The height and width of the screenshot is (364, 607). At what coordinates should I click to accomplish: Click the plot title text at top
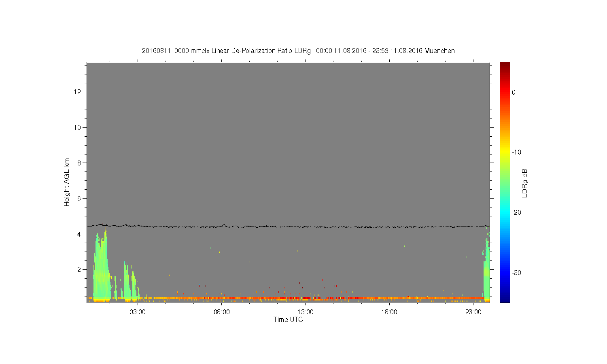point(298,51)
